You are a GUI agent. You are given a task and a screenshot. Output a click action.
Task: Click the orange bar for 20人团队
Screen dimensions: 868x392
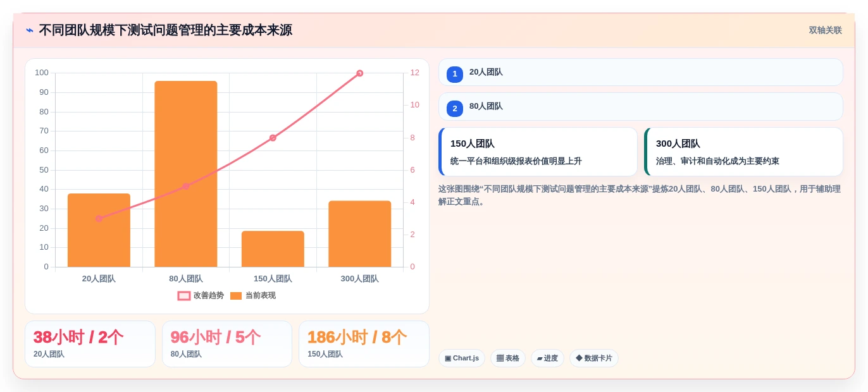point(99,230)
